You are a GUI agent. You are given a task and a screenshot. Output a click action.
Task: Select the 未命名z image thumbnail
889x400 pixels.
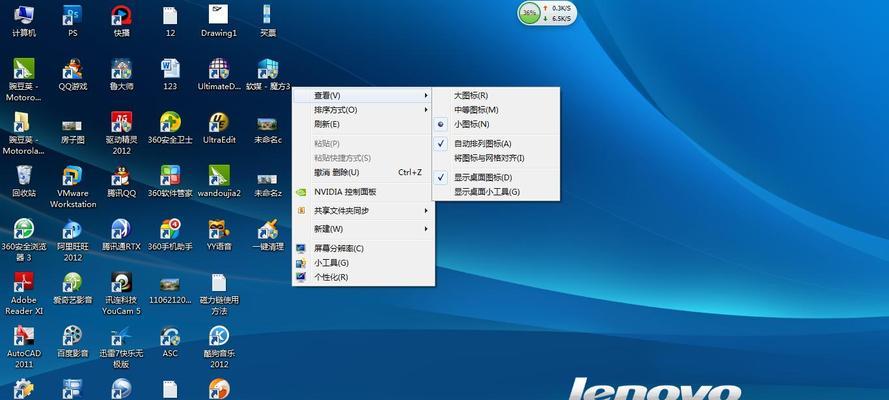tap(268, 179)
